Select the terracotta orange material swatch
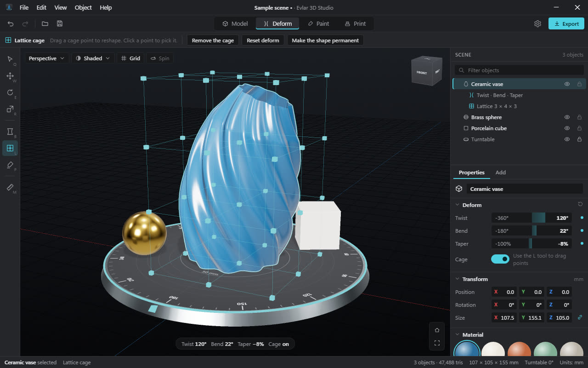This screenshot has height=368, width=588. pyautogui.click(x=520, y=350)
